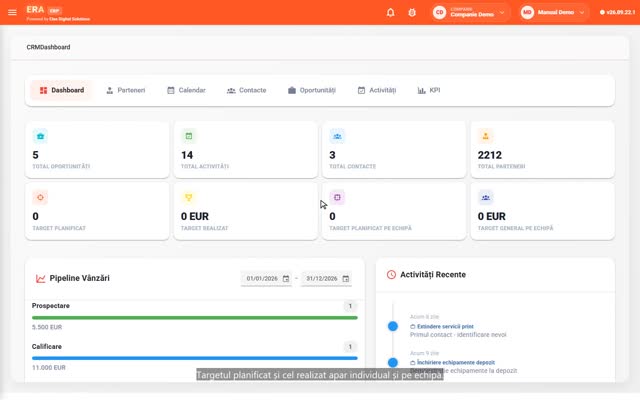Screen dimensions: 640x400
Task: Open the start date calendar picker icon
Action: click(x=286, y=279)
